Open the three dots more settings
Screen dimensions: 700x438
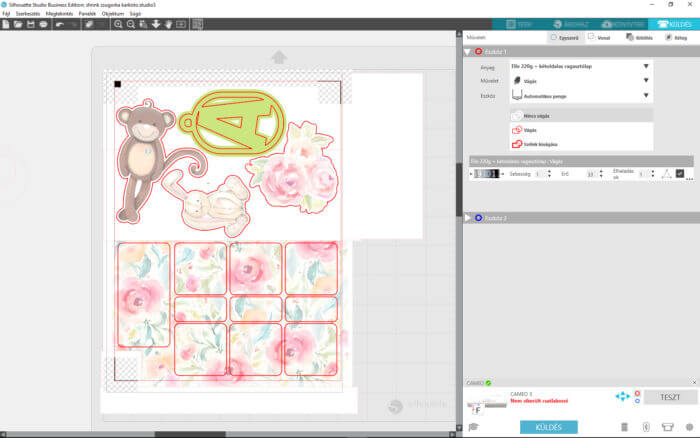point(690,179)
